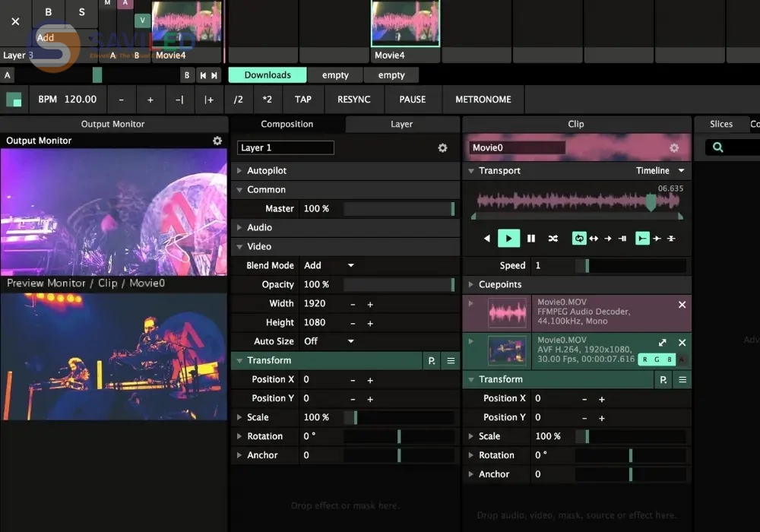Open the Composition Transform hamburger menu
Image resolution: width=760 pixels, height=532 pixels.
pyautogui.click(x=451, y=361)
